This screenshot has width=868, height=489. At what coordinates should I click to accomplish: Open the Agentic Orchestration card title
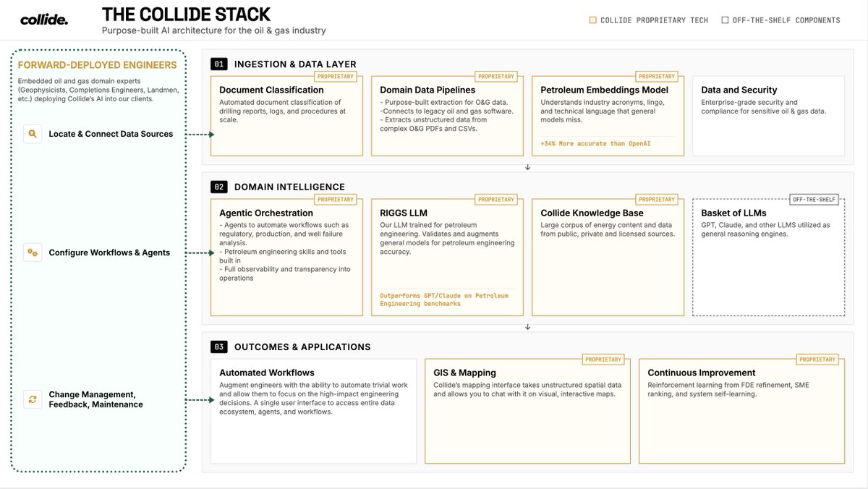tap(266, 213)
